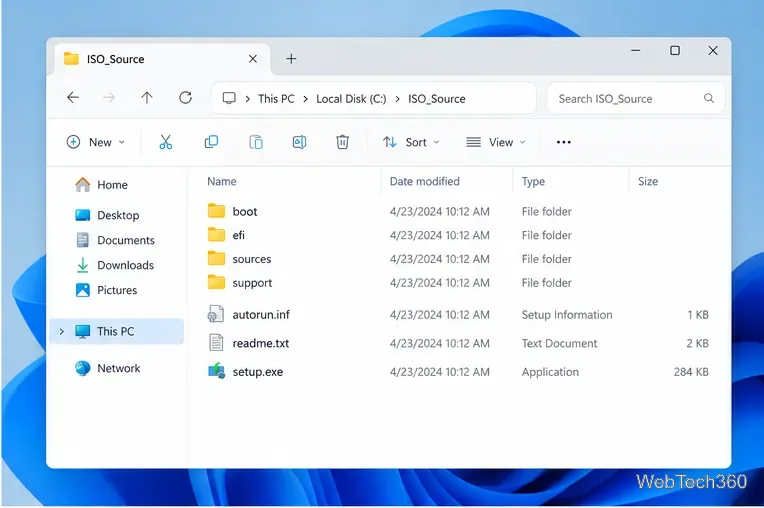The width and height of the screenshot is (764, 508).
Task: Open Documents in the sidebar
Action: [115, 240]
